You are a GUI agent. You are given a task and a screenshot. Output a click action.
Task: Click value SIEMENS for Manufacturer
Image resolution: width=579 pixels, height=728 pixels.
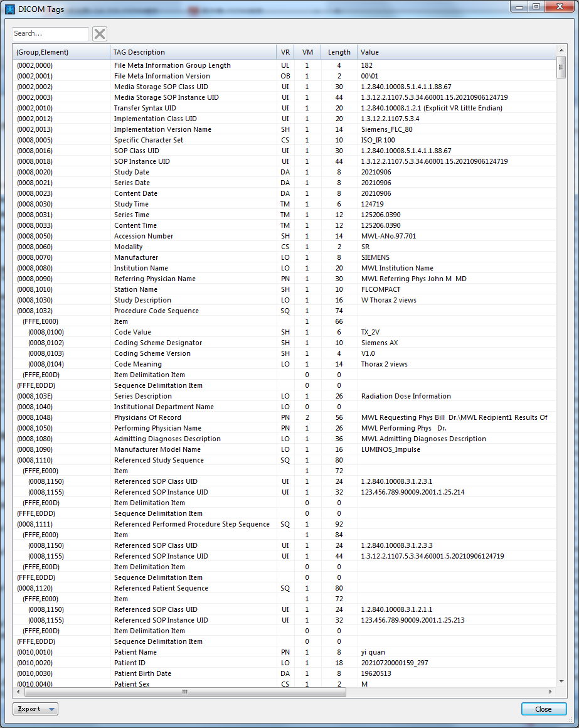tap(375, 258)
